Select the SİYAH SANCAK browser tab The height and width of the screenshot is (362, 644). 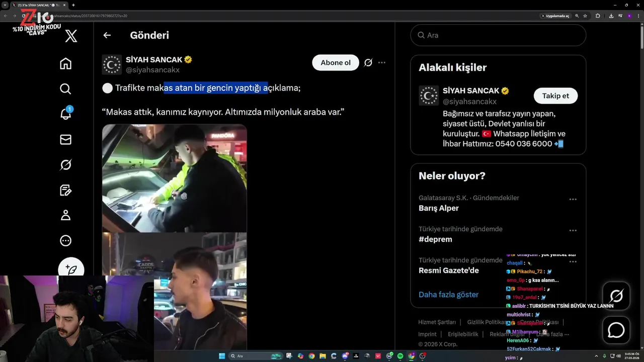pos(38,5)
